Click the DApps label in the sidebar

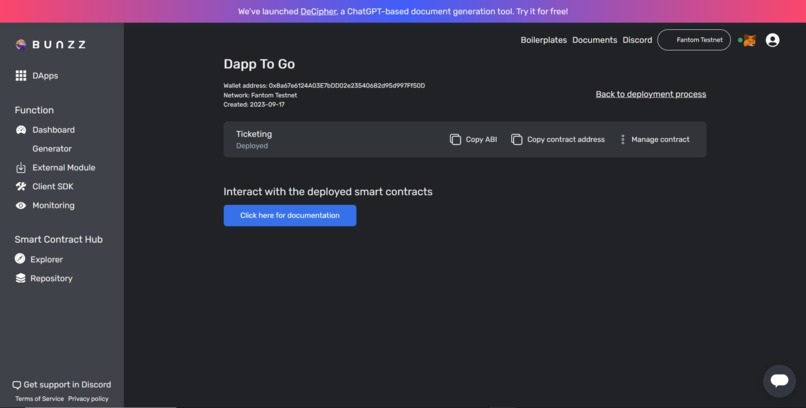[45, 76]
